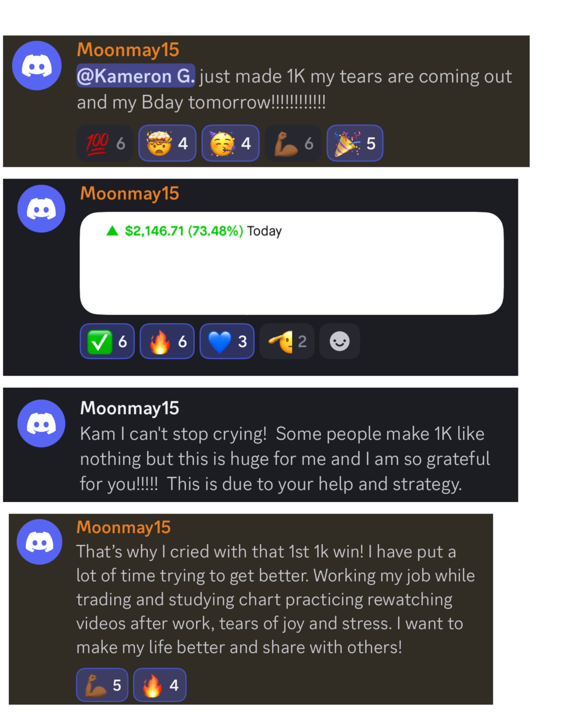Image resolution: width=563 pixels, height=728 pixels.
Task: Click the party popper reaction
Action: (x=355, y=144)
